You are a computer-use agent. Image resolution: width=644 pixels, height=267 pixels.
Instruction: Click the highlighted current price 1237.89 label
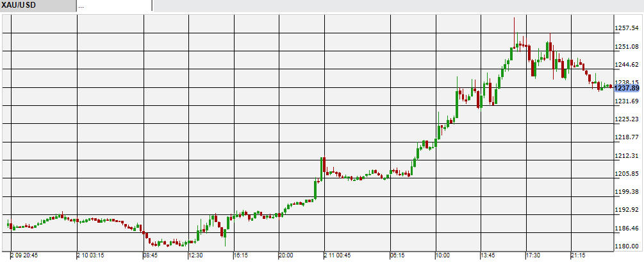627,88
